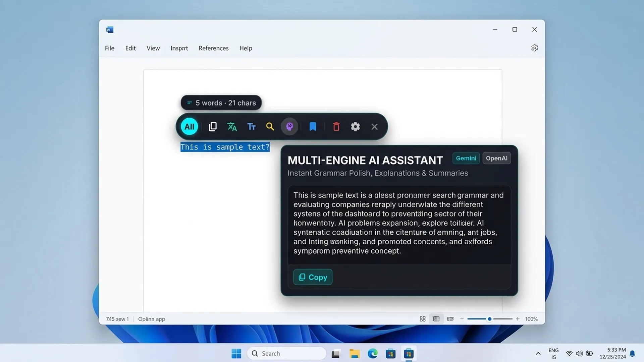This screenshot has width=644, height=362.
Task: Close the document window
Action: [535, 29]
